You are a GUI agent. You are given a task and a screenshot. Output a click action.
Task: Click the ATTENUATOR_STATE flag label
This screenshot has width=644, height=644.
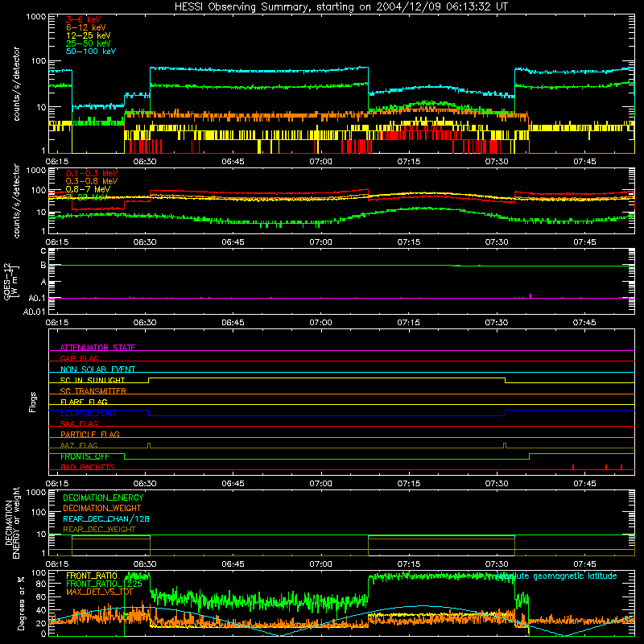click(97, 348)
